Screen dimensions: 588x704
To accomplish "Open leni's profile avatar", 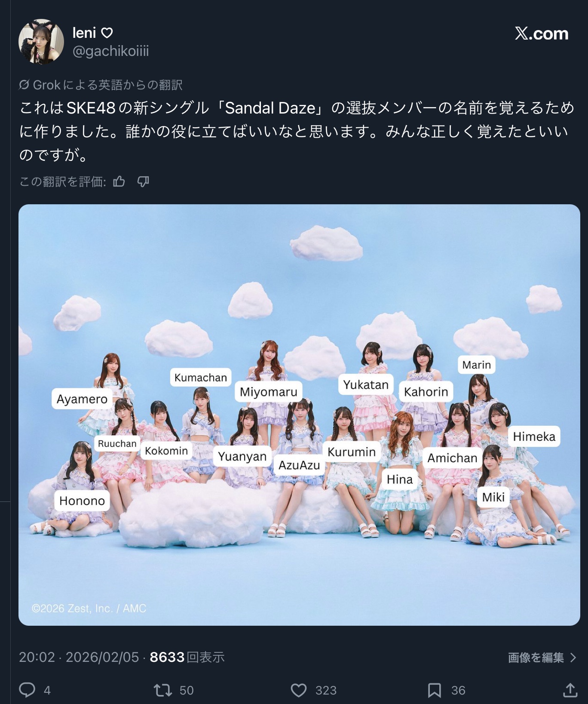I will (x=41, y=41).
